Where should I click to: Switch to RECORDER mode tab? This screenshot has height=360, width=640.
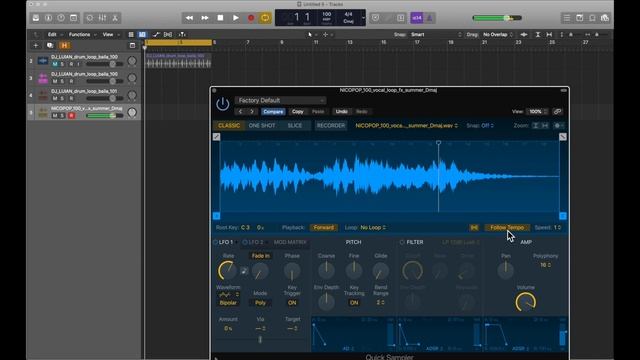pyautogui.click(x=331, y=126)
